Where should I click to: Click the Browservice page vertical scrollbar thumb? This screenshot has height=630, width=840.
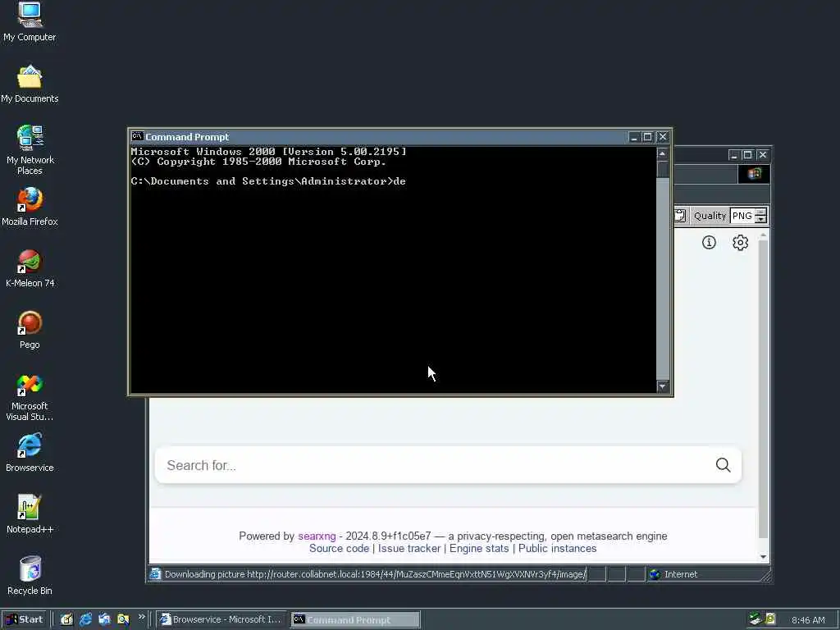point(764,390)
